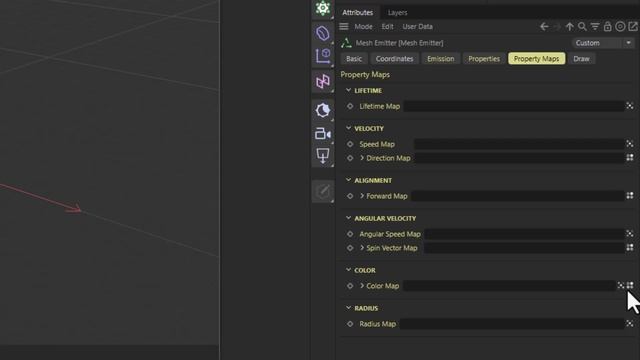Collapse the COLOR section
The image size is (640, 360).
point(348,270)
